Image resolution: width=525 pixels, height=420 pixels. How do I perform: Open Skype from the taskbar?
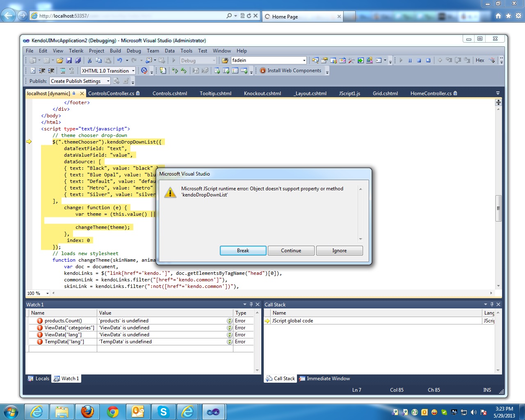click(x=164, y=411)
